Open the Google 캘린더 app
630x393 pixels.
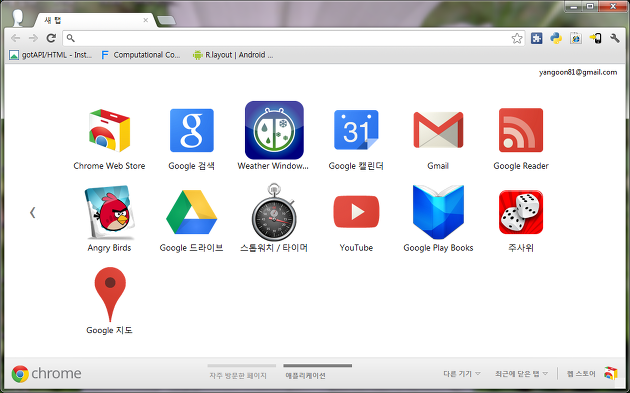(356, 130)
